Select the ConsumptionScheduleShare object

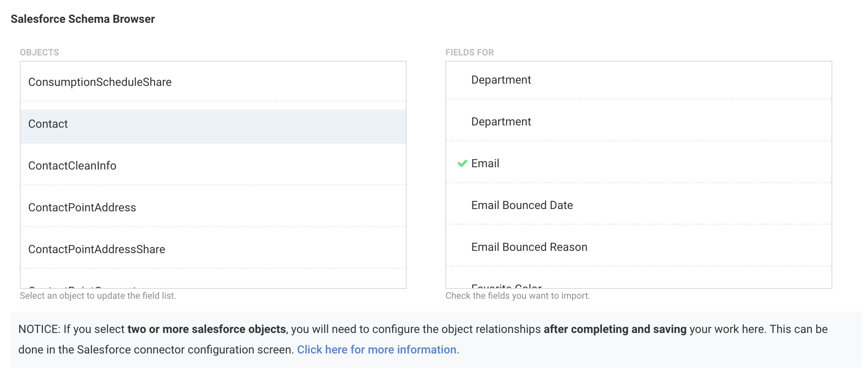click(100, 82)
